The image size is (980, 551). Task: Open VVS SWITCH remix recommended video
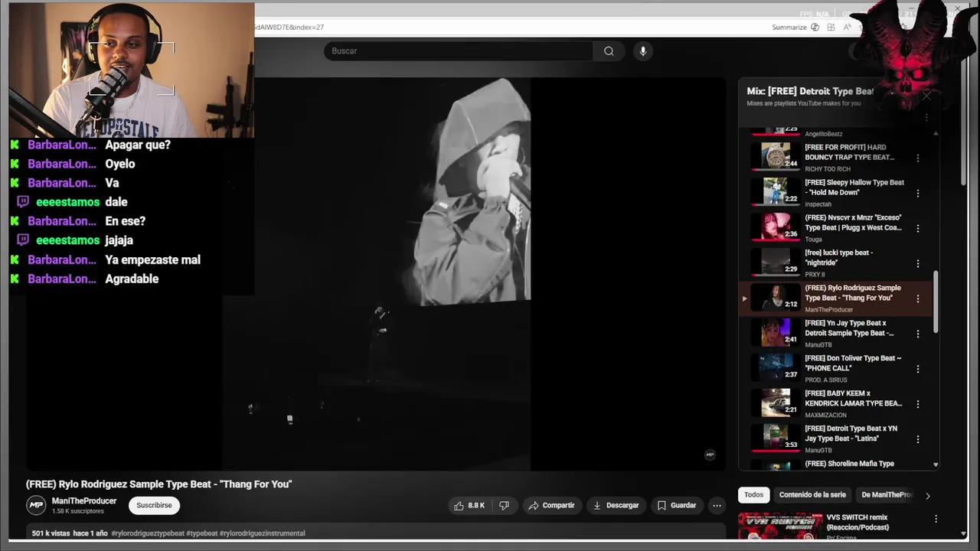857,522
